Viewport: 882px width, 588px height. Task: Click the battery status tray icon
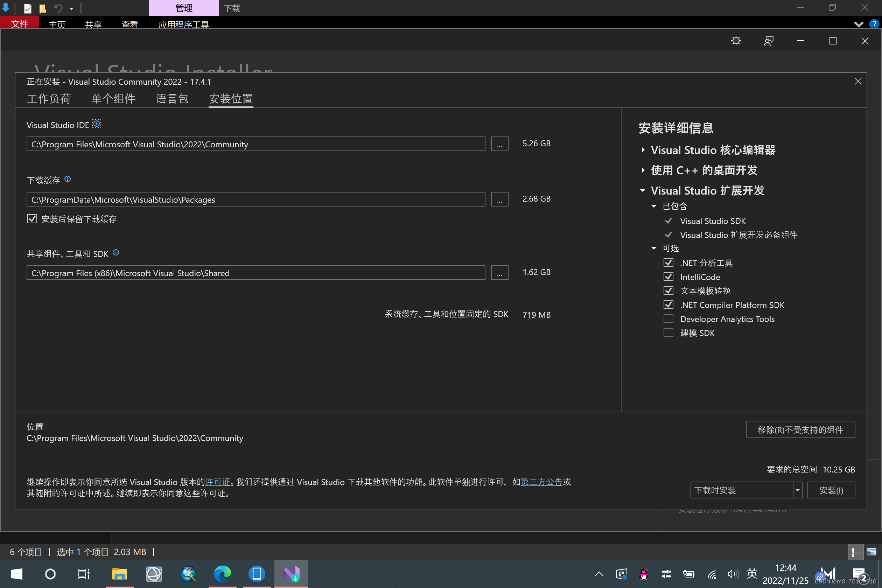pos(688,574)
